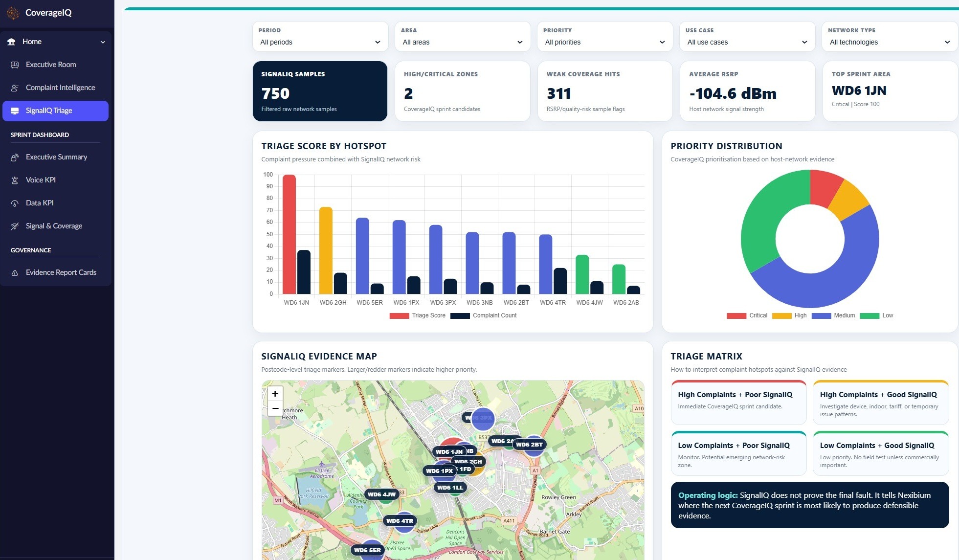Click the CoverageIQ brand title
Viewport: 959px width, 560px height.
[48, 13]
